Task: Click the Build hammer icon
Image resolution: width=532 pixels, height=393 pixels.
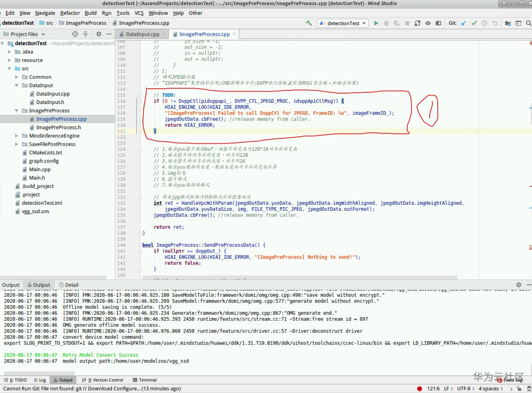Action: click(309, 23)
